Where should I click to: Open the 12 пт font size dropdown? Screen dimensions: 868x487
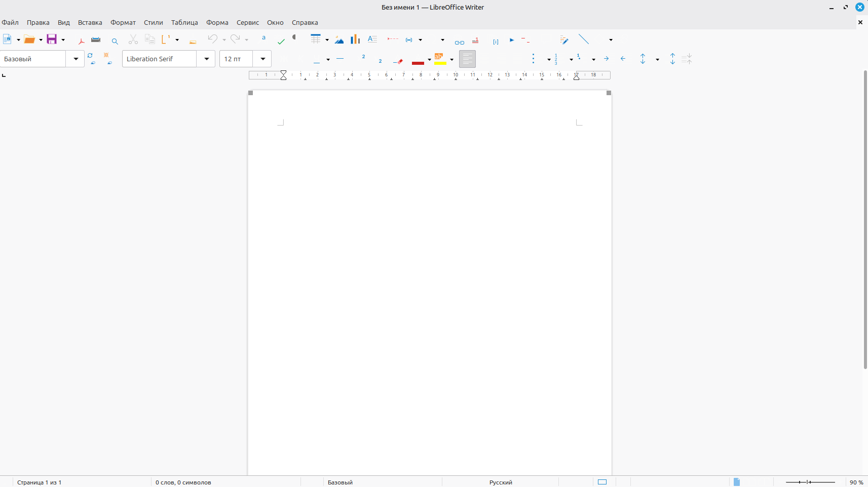tap(262, 59)
